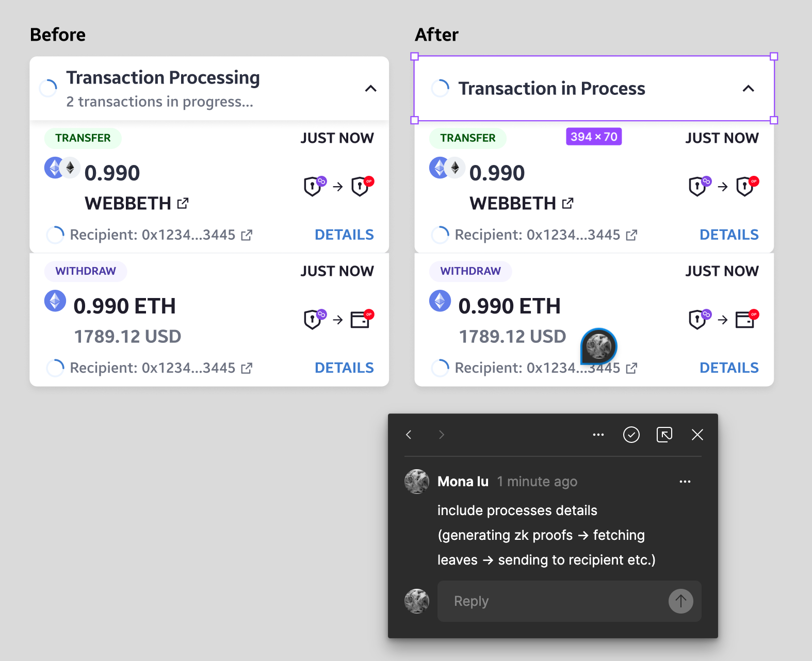812x661 pixels.
Task: Click the go-to-comment jump icon in comment panel
Action: tap(664, 435)
